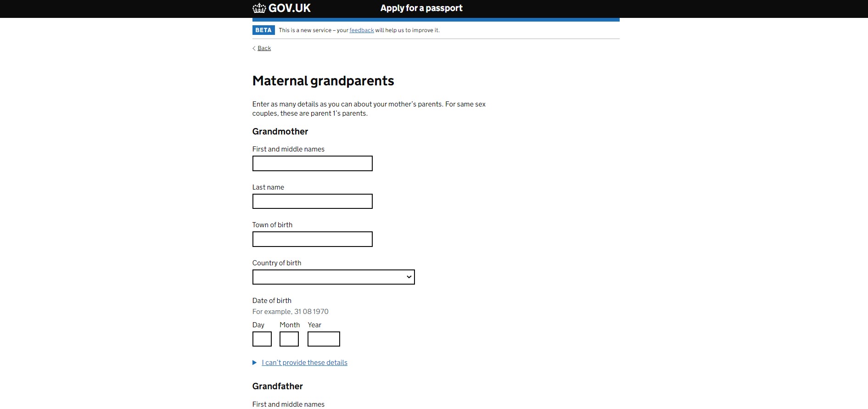Focus Grandmother's First and middle names field
This screenshot has width=868, height=409.
tap(312, 163)
